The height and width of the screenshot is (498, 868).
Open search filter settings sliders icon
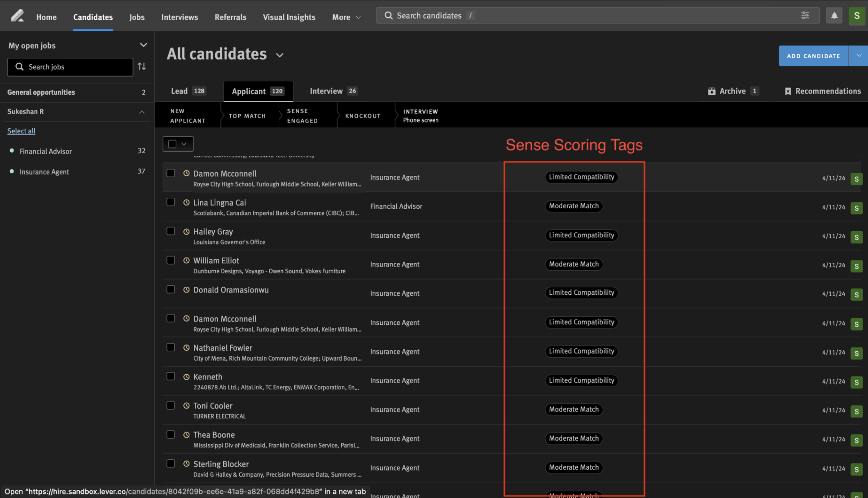(x=805, y=15)
